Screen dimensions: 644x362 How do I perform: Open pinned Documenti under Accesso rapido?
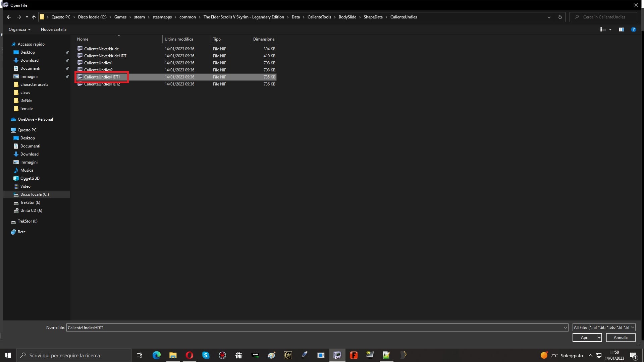click(x=30, y=68)
